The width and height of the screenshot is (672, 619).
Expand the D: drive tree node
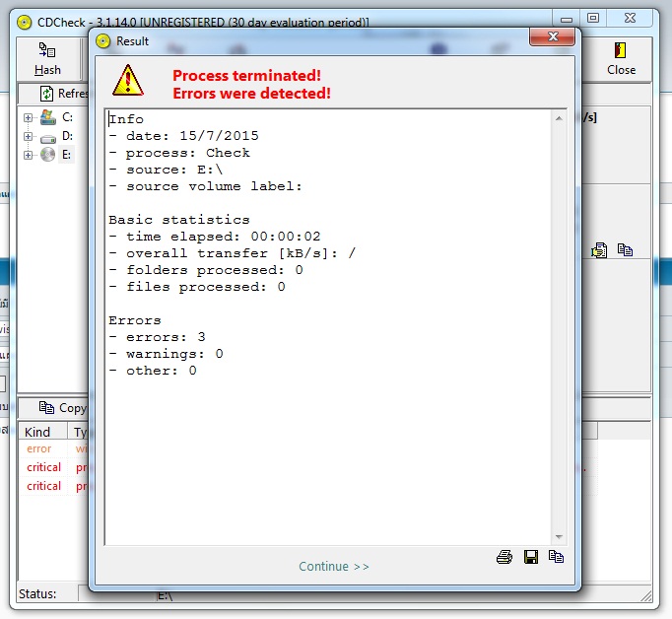pos(28,136)
